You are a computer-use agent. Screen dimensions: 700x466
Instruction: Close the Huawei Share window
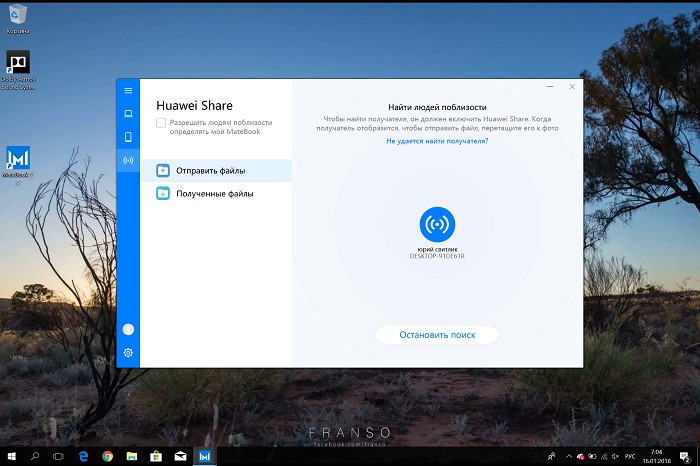point(572,87)
